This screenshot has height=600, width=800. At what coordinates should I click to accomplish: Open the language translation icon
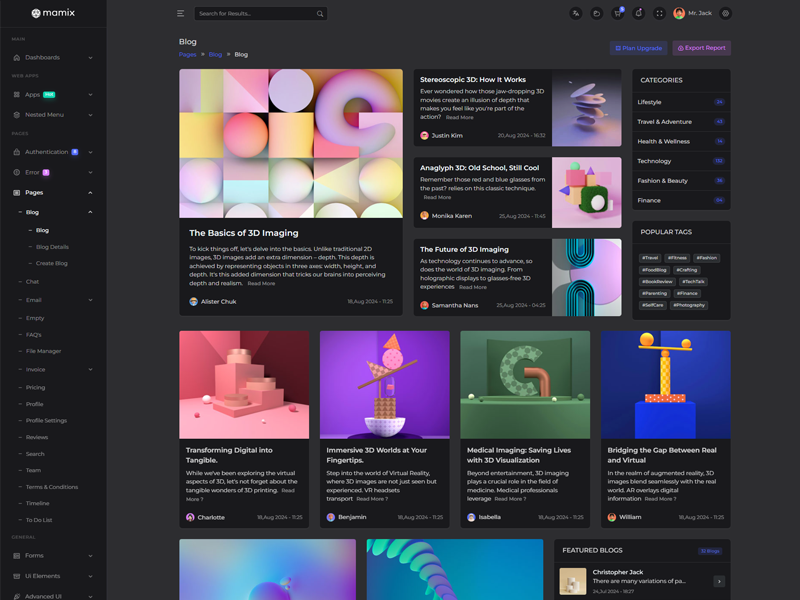click(576, 14)
